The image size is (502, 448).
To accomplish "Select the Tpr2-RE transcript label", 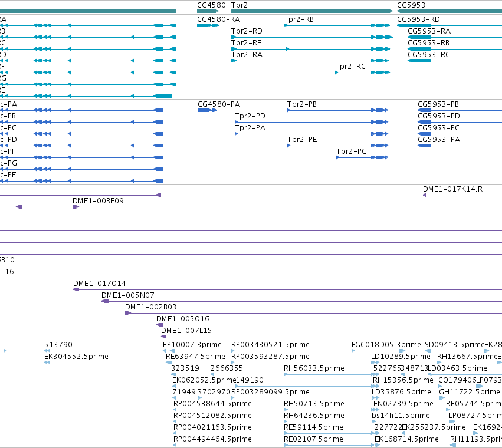I will click(247, 43).
